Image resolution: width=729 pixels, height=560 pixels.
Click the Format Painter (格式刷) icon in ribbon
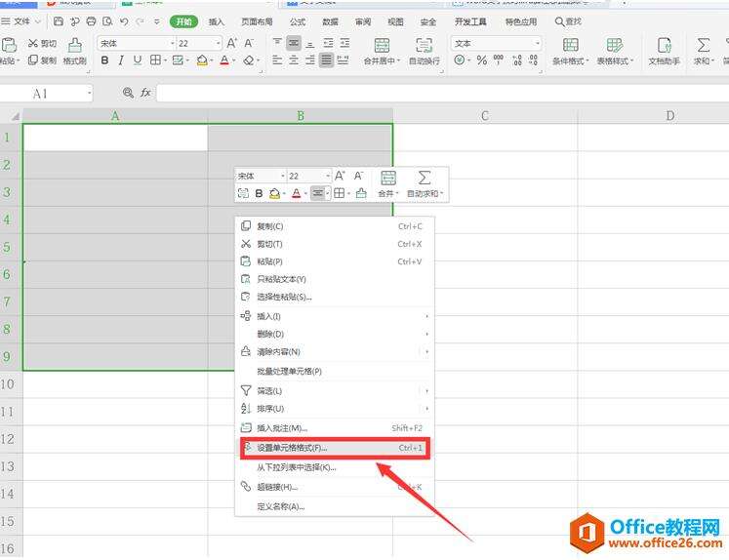point(75,45)
